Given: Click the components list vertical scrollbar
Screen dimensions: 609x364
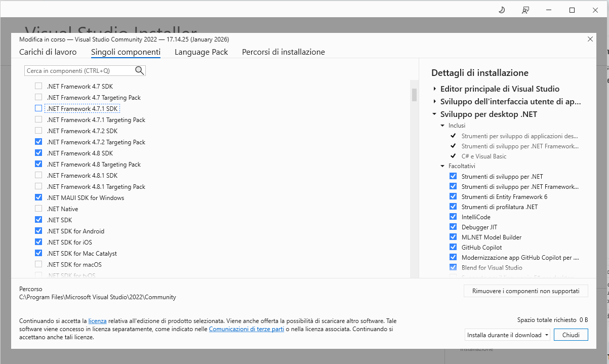Looking at the screenshot, I should (x=414, y=95).
